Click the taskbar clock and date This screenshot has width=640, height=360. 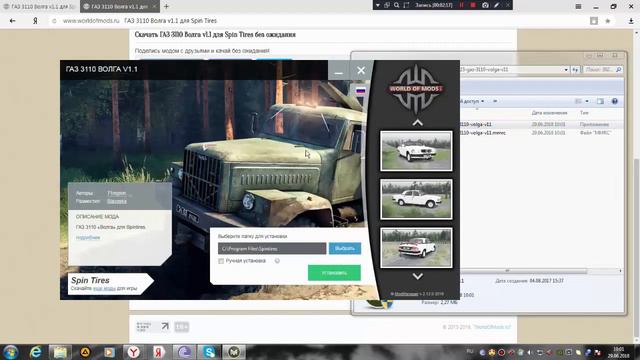(618, 352)
